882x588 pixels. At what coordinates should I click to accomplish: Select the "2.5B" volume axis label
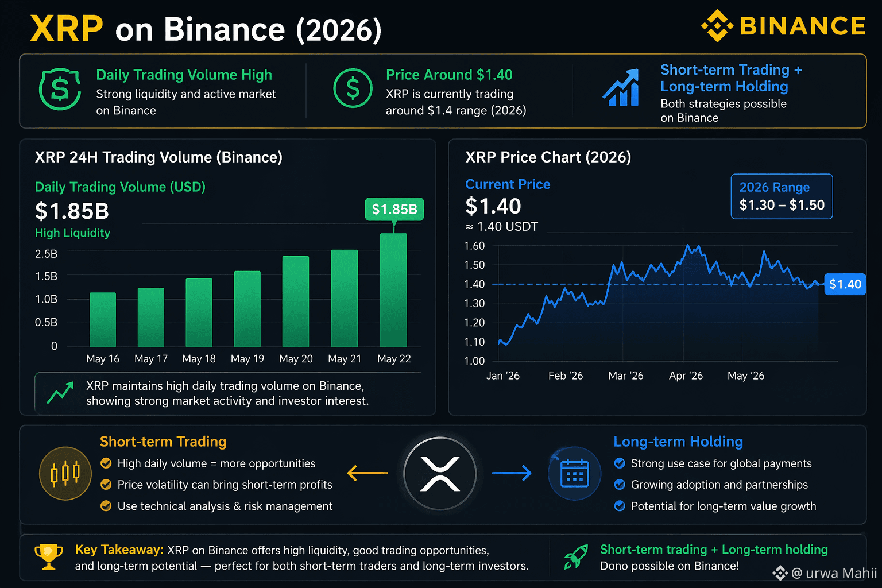click(47, 254)
